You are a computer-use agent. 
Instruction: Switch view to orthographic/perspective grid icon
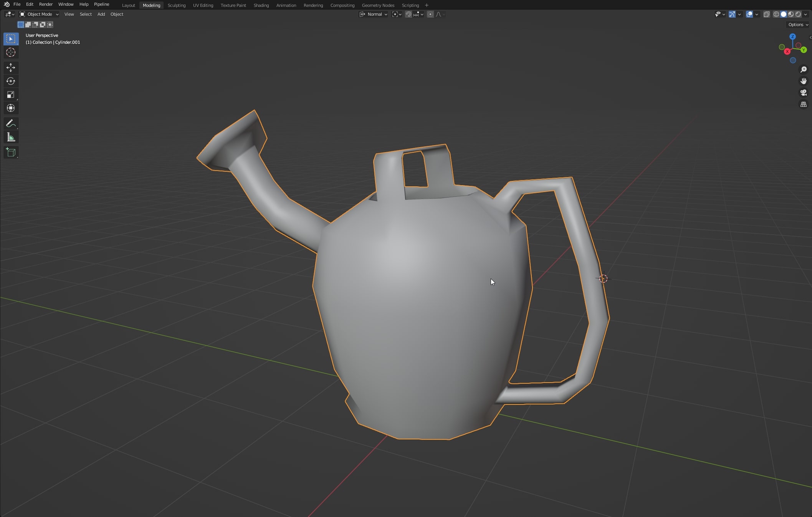[803, 104]
